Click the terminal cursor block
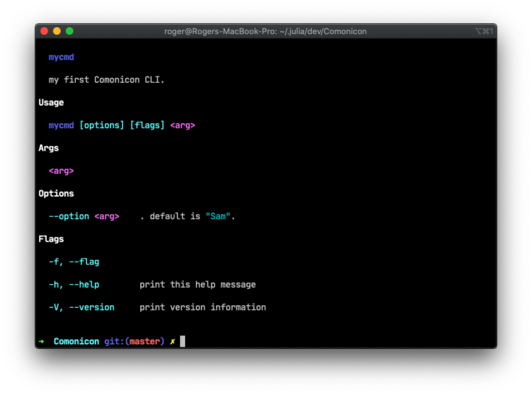 point(183,341)
